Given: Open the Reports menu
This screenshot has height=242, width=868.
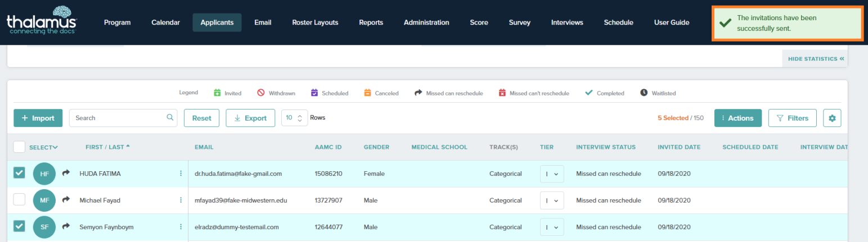Looking at the screenshot, I should click(x=371, y=22).
